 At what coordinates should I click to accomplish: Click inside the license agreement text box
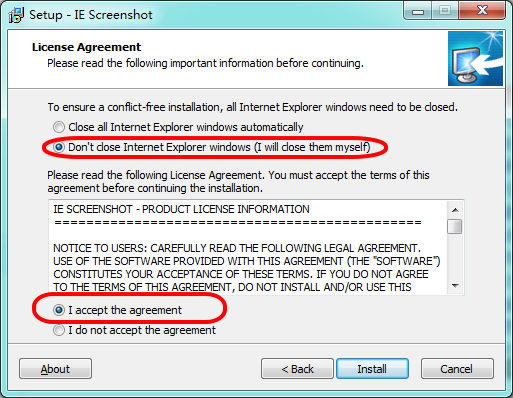pyautogui.click(x=248, y=247)
